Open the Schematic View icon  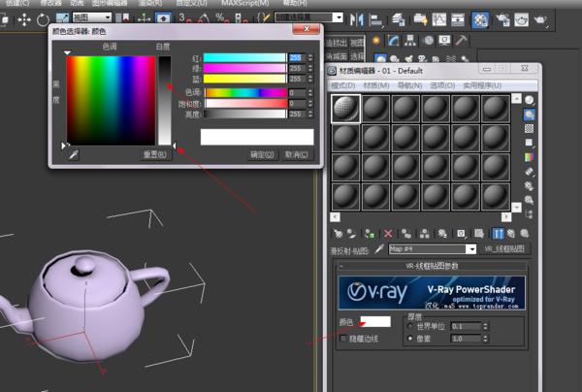tap(458, 19)
